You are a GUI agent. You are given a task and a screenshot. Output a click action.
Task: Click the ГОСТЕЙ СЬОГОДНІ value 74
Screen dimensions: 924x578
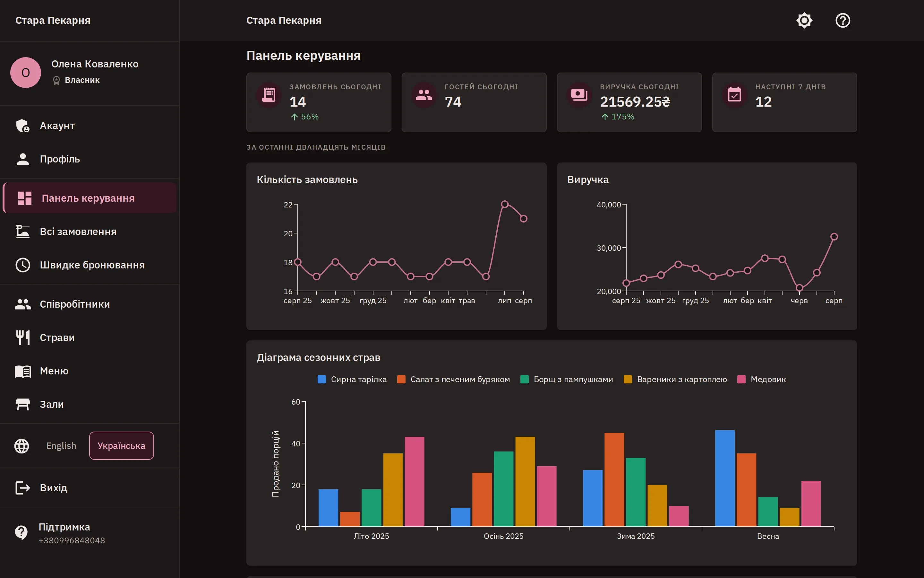[453, 102]
